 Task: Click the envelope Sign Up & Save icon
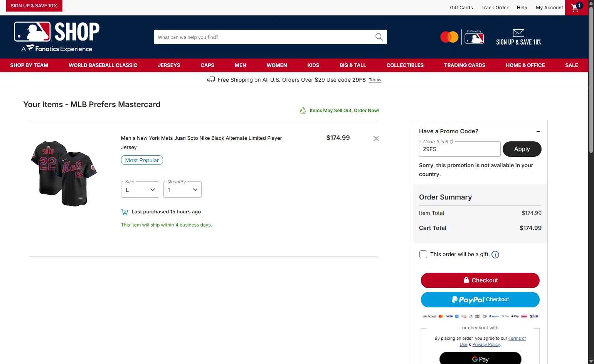point(518,33)
